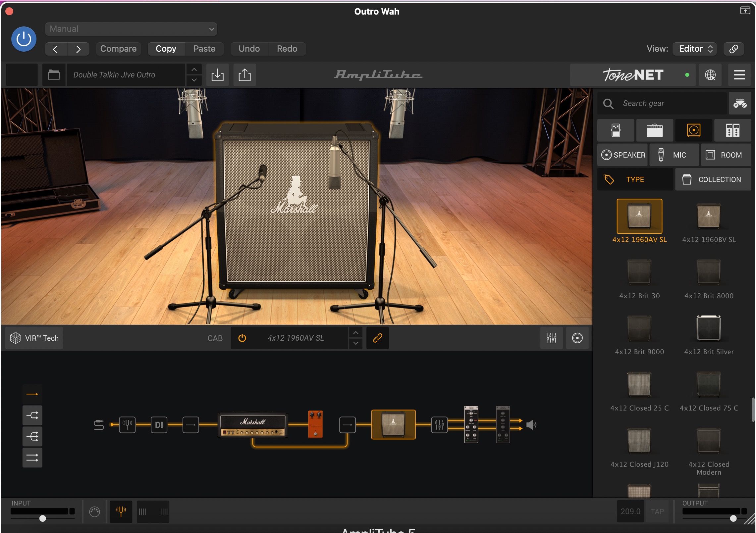The image size is (756, 533).
Task: Click the Copy button
Action: 166,49
